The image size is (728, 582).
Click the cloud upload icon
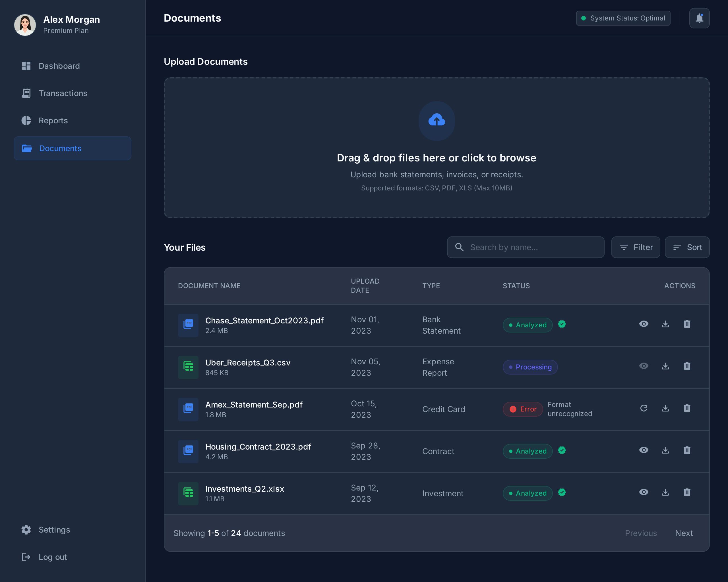click(436, 120)
